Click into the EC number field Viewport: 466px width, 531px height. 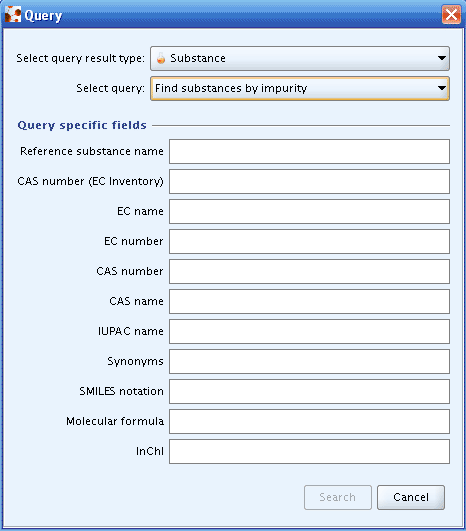pyautogui.click(x=309, y=241)
